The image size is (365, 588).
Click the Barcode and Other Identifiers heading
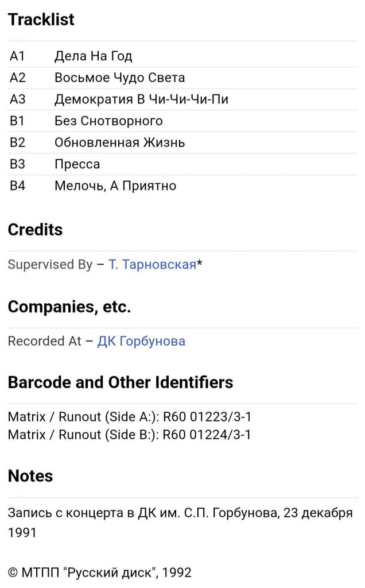[121, 382]
